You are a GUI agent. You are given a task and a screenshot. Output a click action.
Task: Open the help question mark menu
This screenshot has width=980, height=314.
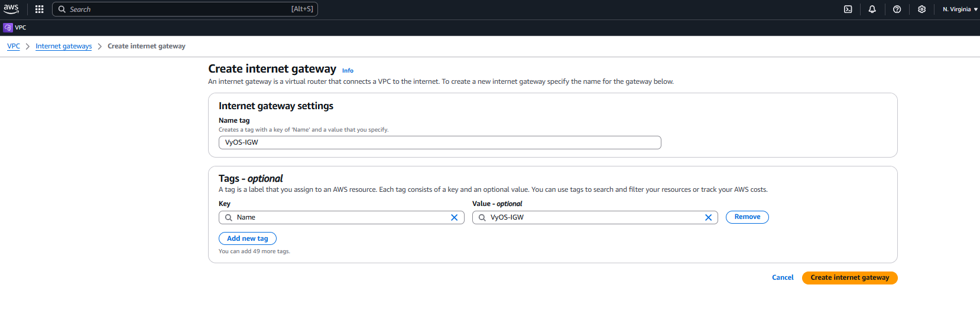[897, 9]
